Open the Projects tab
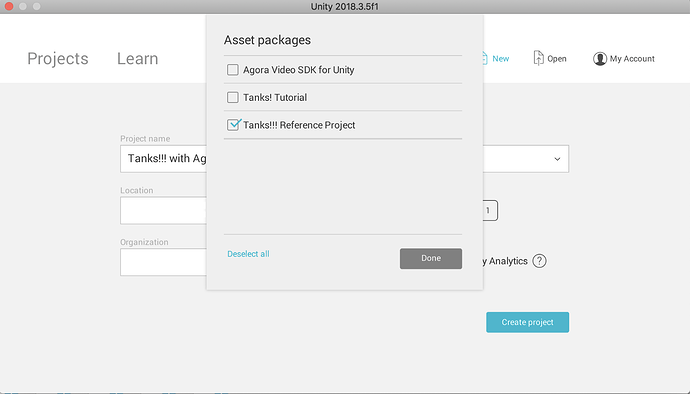 pyautogui.click(x=58, y=59)
